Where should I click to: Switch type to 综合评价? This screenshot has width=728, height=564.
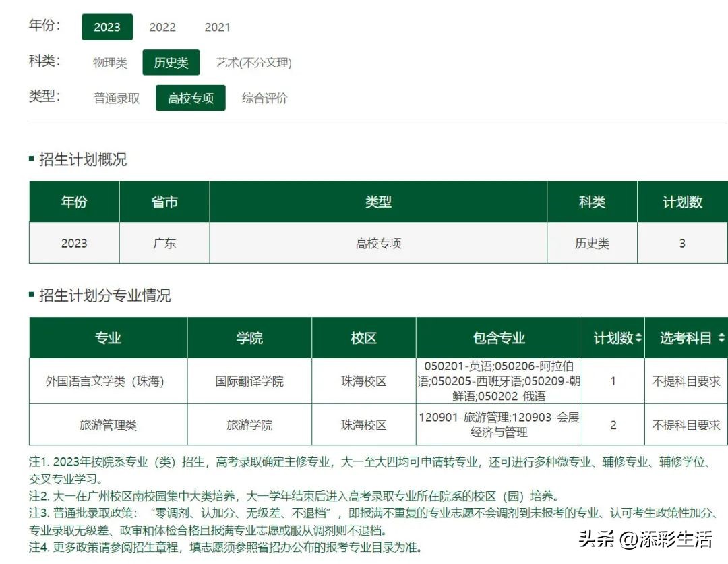click(x=264, y=98)
